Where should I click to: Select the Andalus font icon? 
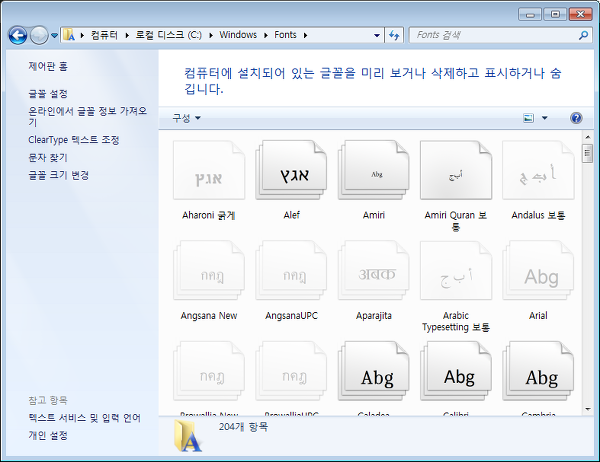pyautogui.click(x=538, y=170)
